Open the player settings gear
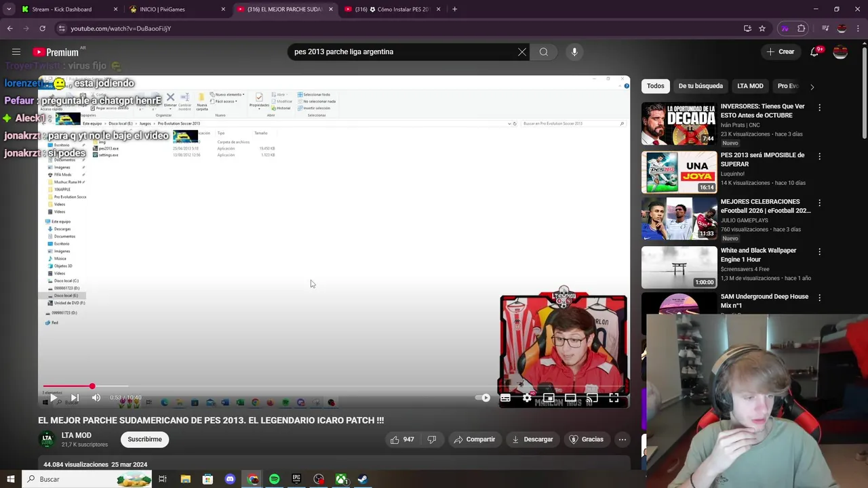Image resolution: width=868 pixels, height=488 pixels. [x=527, y=398]
